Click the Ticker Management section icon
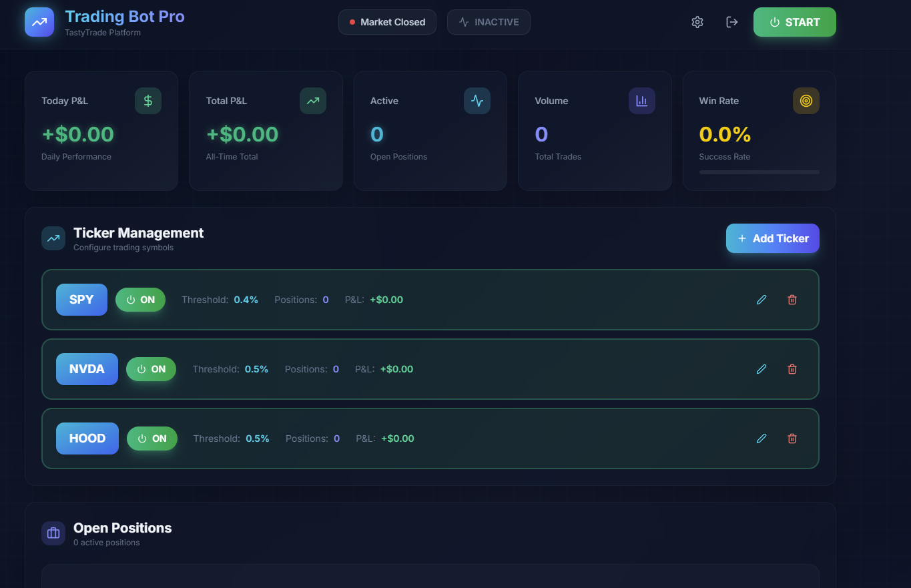This screenshot has height=588, width=911. coord(53,238)
